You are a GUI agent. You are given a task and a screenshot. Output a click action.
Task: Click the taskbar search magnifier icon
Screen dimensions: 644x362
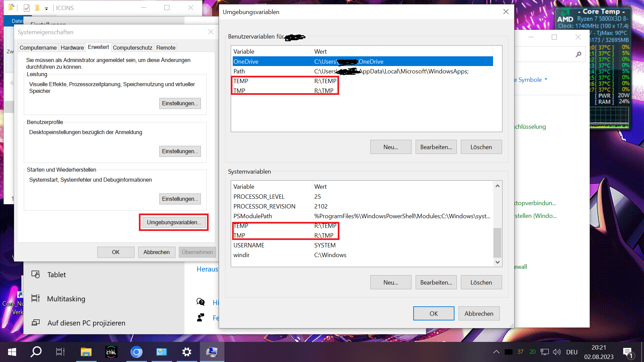pyautogui.click(x=36, y=352)
